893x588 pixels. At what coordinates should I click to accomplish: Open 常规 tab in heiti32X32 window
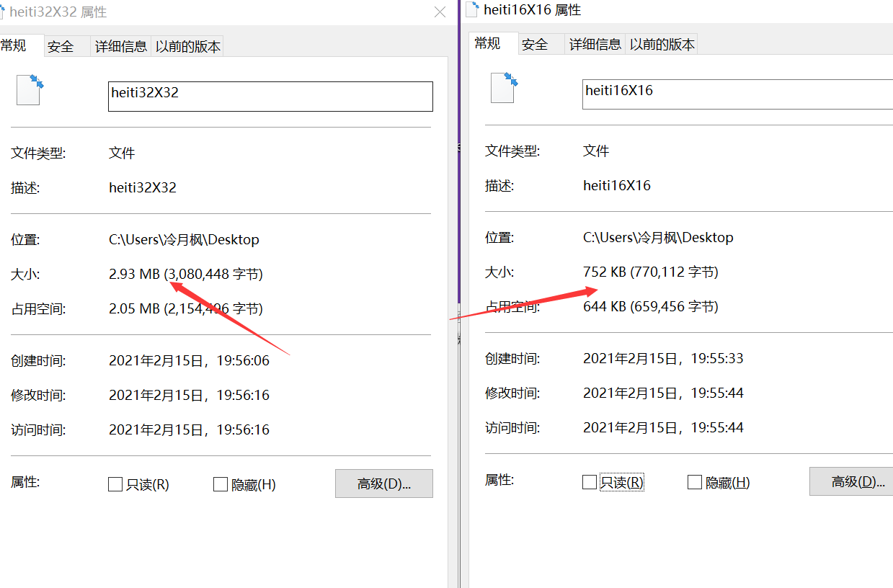pos(20,45)
